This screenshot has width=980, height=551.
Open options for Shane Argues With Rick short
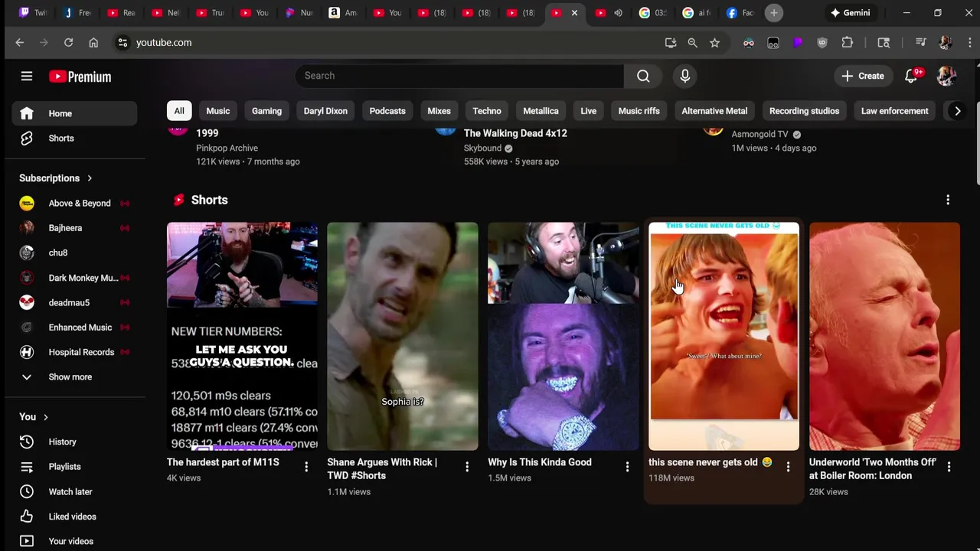(467, 467)
